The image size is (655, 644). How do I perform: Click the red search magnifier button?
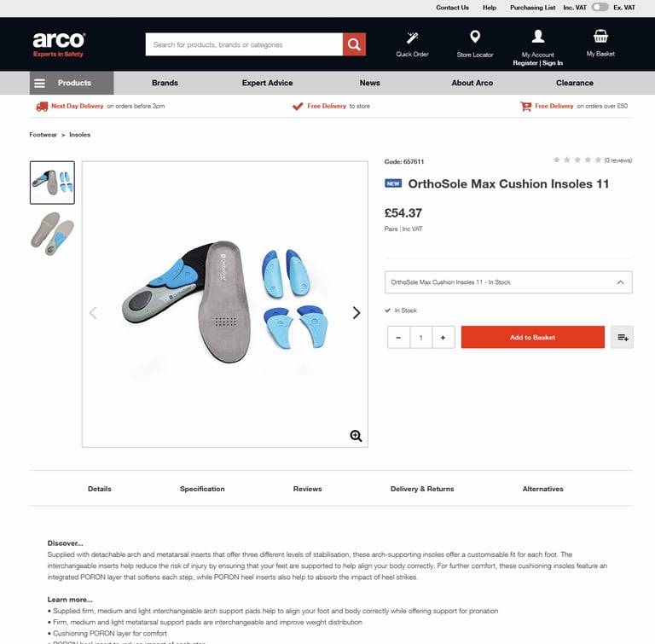pyautogui.click(x=354, y=44)
